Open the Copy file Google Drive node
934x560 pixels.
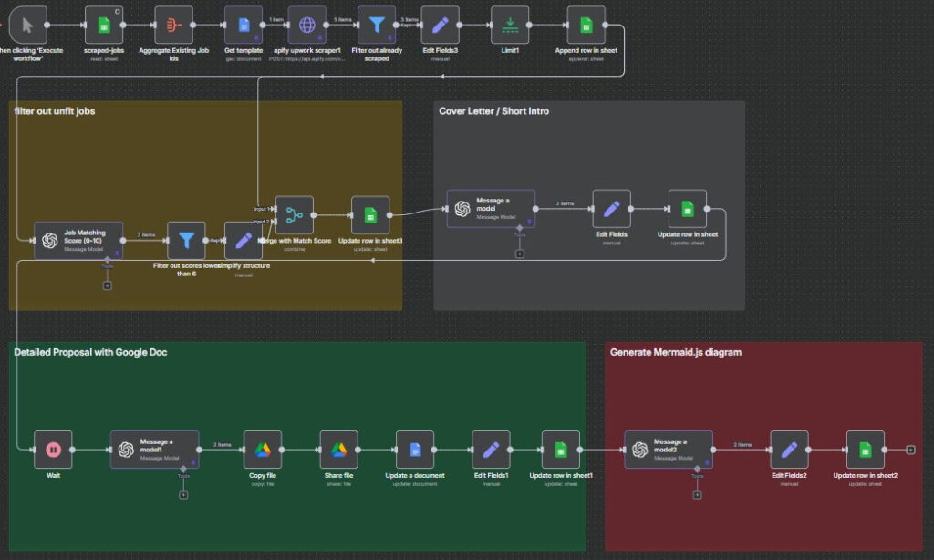tap(263, 450)
